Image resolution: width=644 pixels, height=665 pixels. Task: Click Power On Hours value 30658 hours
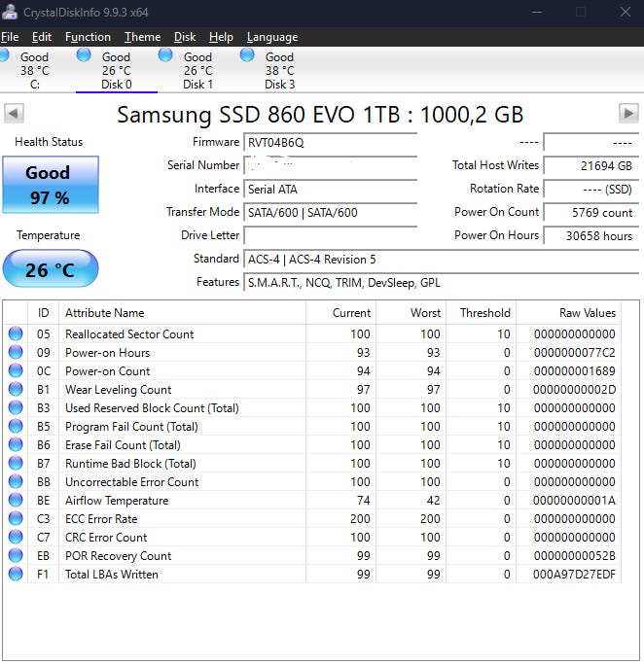coord(590,235)
